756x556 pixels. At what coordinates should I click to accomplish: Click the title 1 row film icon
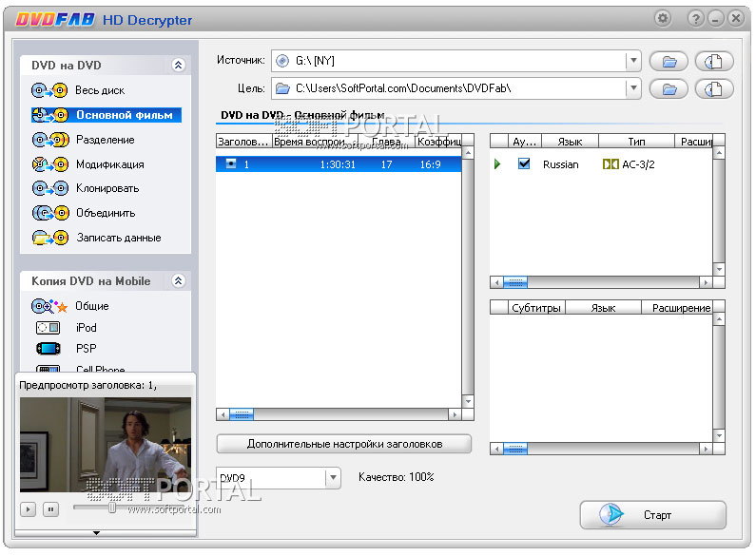pyautogui.click(x=231, y=163)
